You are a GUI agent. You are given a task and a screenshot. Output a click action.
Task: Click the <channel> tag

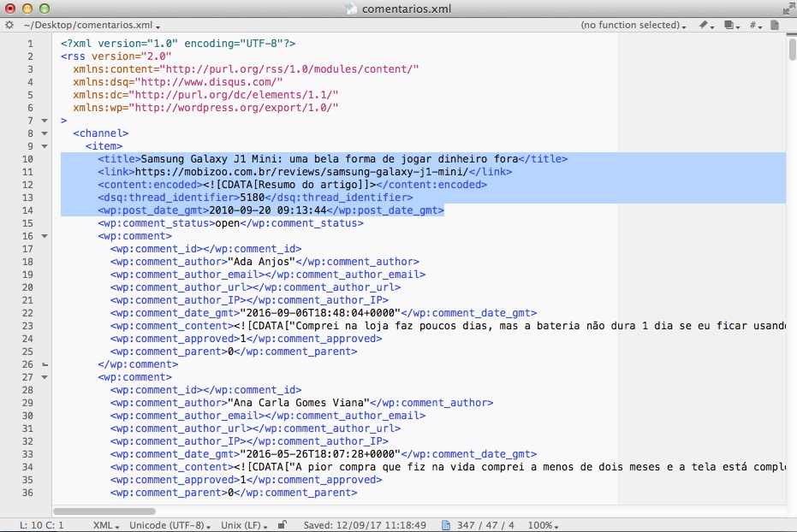point(101,133)
